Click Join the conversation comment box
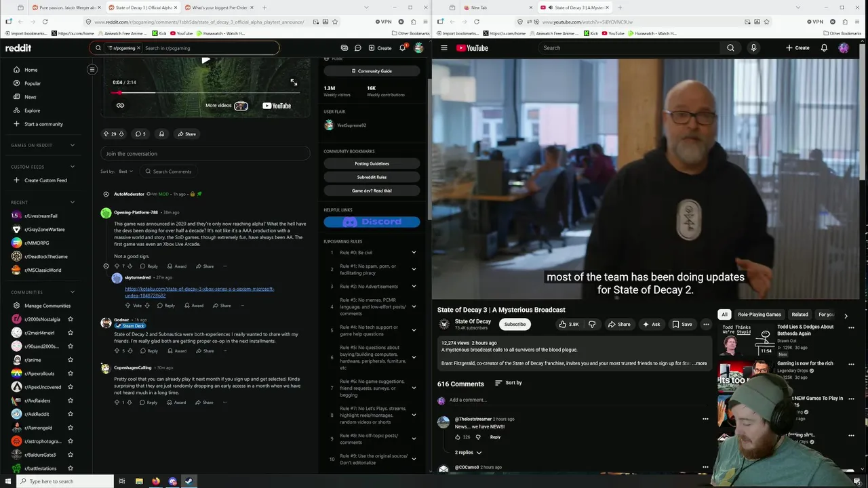This screenshot has width=868, height=488. click(205, 153)
